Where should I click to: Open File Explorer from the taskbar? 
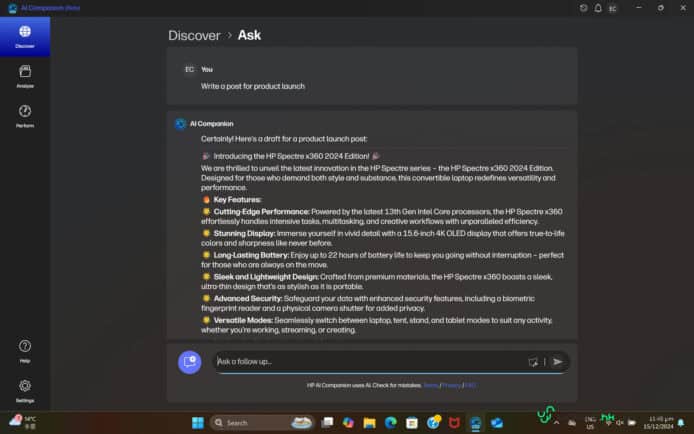pos(370,423)
